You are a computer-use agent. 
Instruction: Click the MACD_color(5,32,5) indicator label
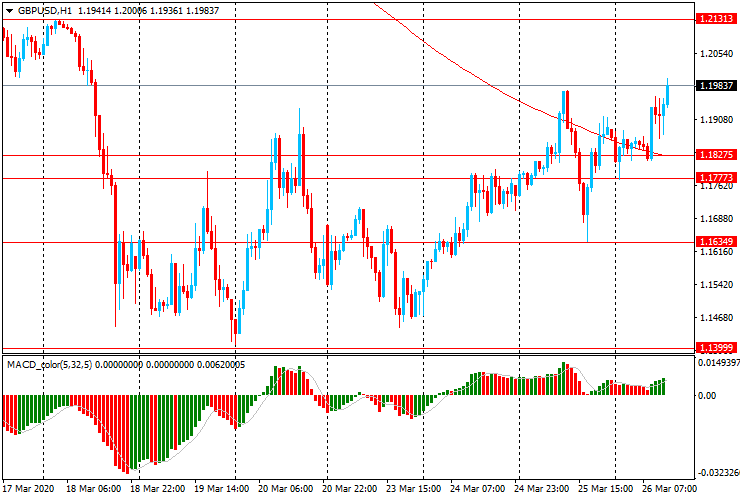[50, 364]
